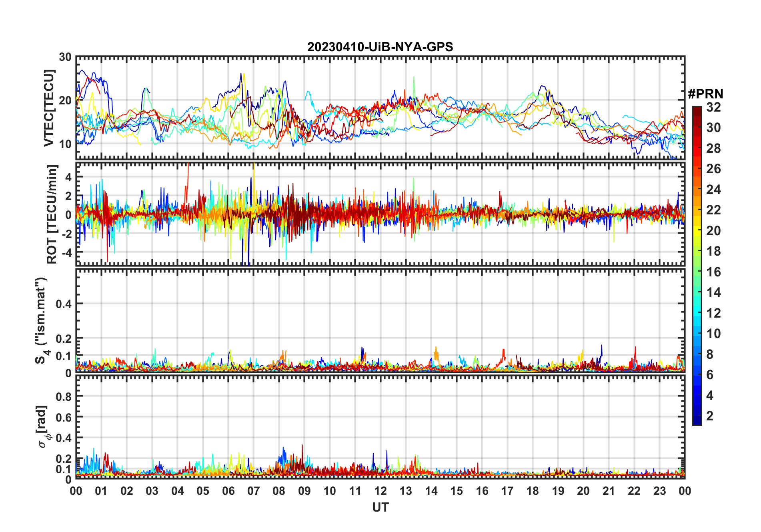Click x-axis hour label 03
The height and width of the screenshot is (532, 761).
(152, 491)
